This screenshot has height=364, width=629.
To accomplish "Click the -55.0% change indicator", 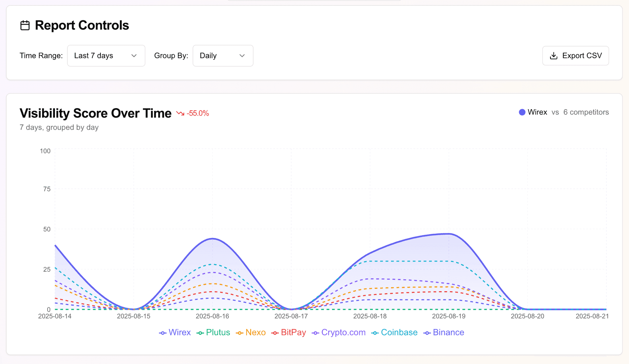I will tap(198, 113).
